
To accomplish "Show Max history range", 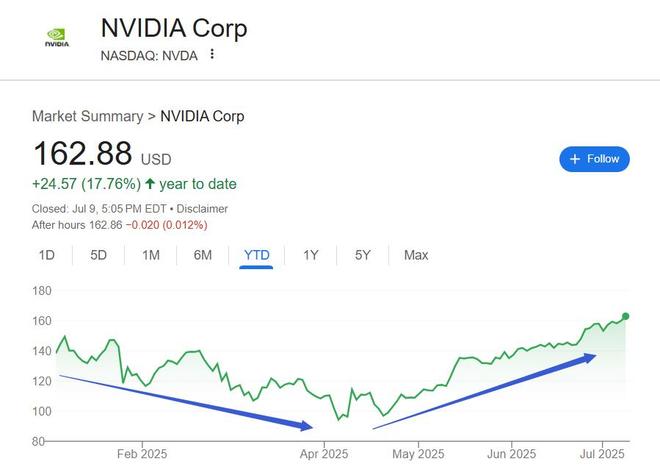I will (416, 255).
